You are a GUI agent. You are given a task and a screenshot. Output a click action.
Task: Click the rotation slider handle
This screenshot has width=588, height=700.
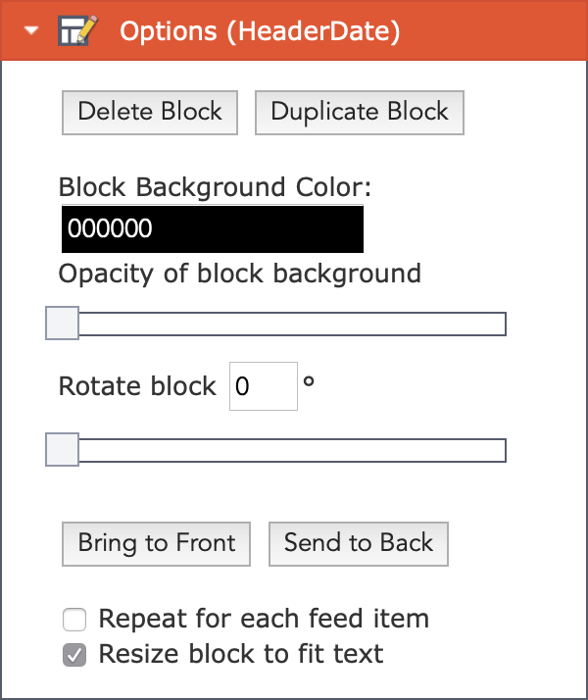[x=63, y=450]
